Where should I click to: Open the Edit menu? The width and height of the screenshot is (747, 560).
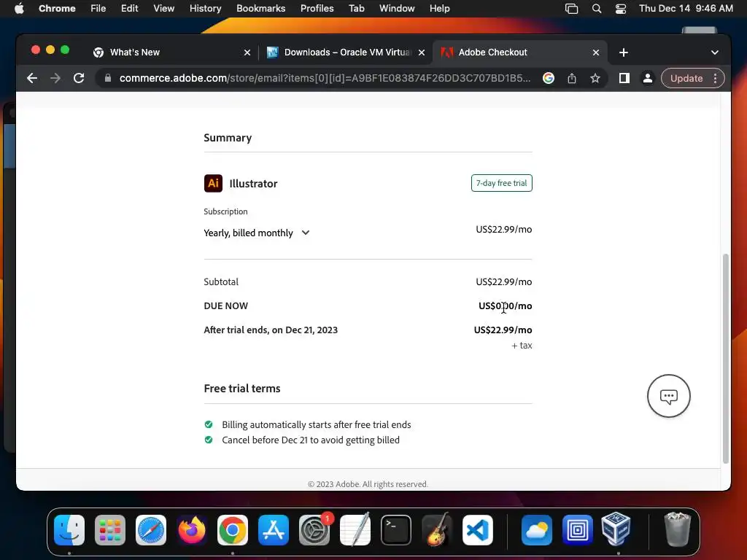(129, 9)
